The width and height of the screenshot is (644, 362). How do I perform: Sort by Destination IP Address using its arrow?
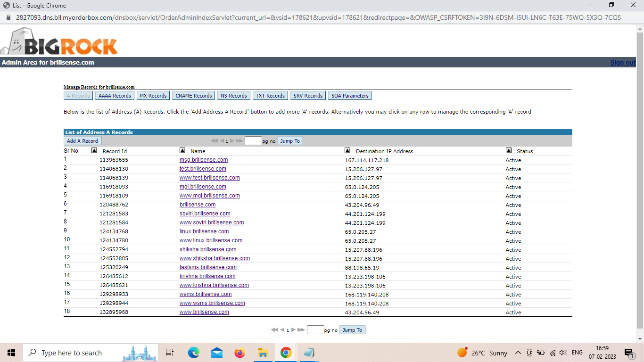pyautogui.click(x=347, y=151)
